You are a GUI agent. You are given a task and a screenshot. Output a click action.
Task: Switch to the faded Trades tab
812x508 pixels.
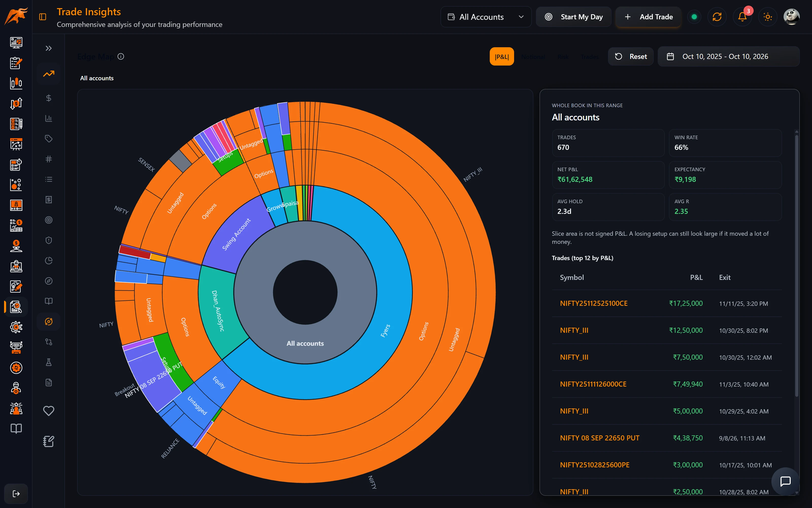pos(589,57)
